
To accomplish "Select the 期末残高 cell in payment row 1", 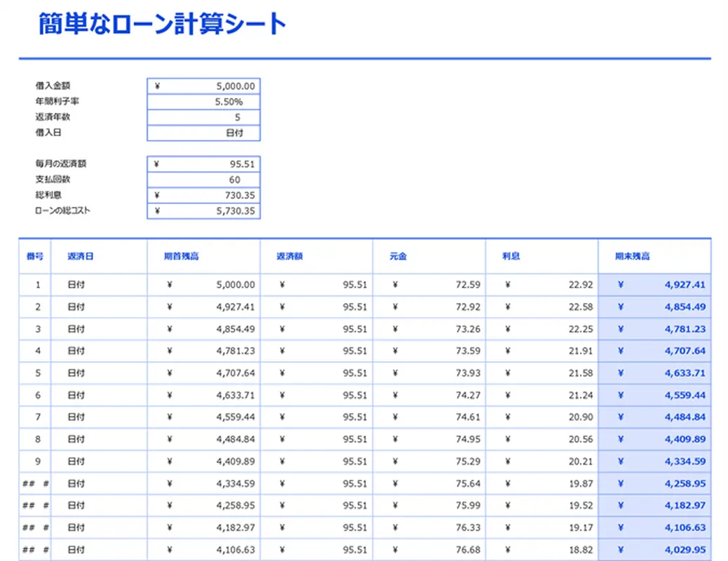I will pyautogui.click(x=654, y=285).
